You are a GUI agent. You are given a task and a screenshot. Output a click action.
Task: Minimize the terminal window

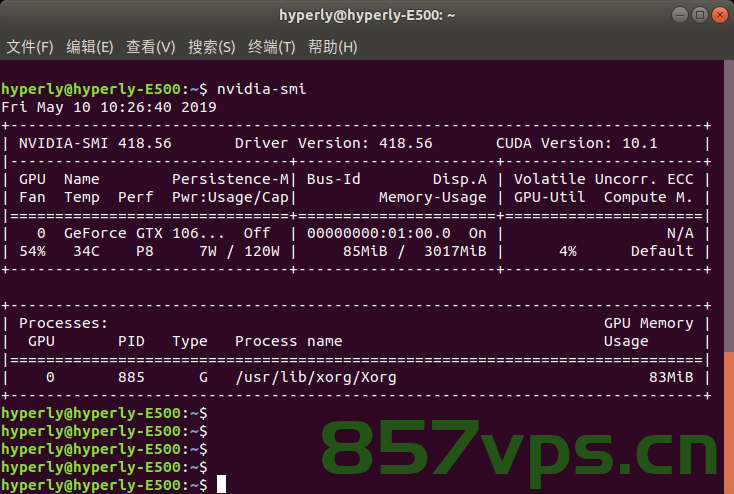click(x=680, y=15)
